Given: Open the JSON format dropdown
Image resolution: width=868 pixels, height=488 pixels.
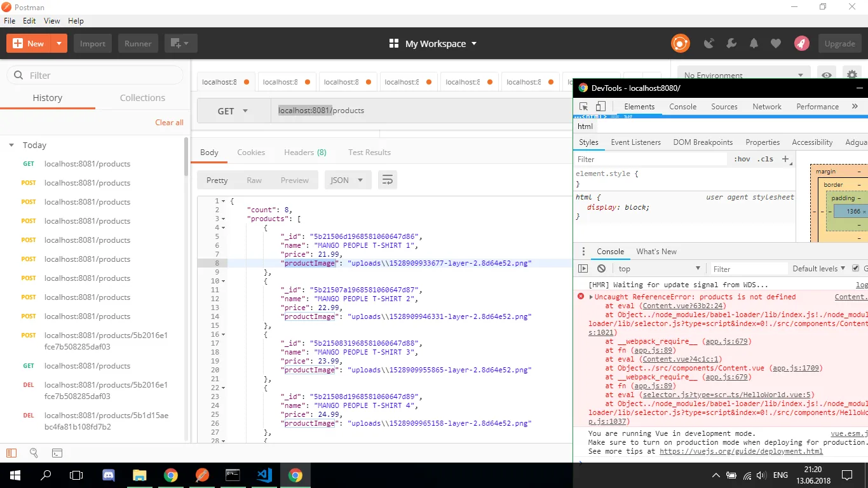Looking at the screenshot, I should (348, 180).
